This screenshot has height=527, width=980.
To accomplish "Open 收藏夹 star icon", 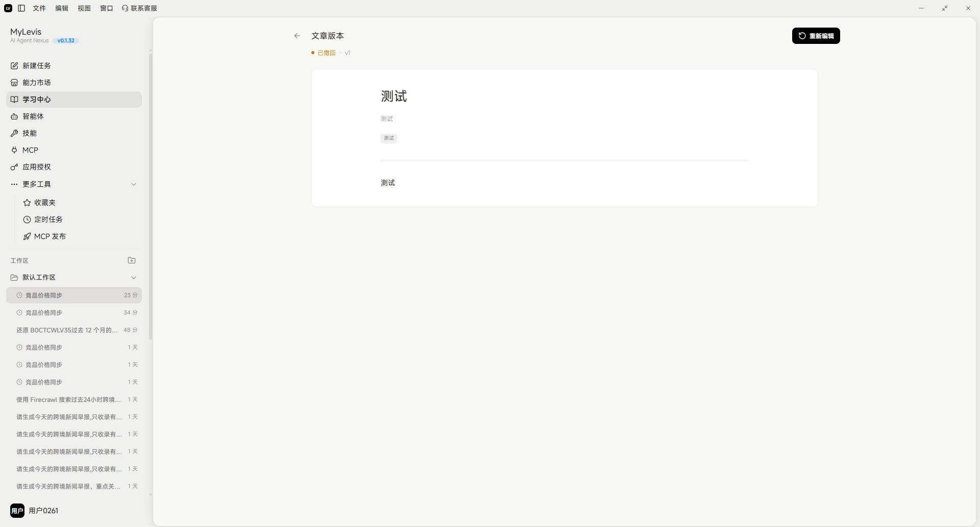I will click(x=27, y=203).
